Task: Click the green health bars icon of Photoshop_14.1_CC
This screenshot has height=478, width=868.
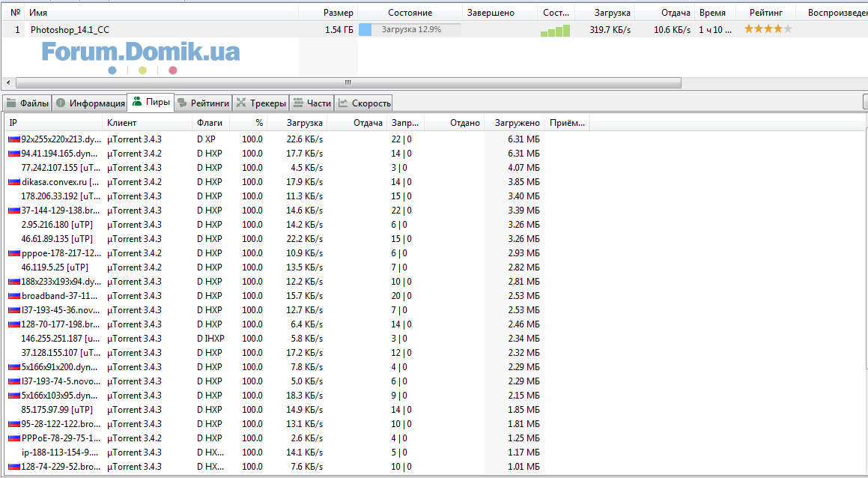Action: click(x=555, y=31)
